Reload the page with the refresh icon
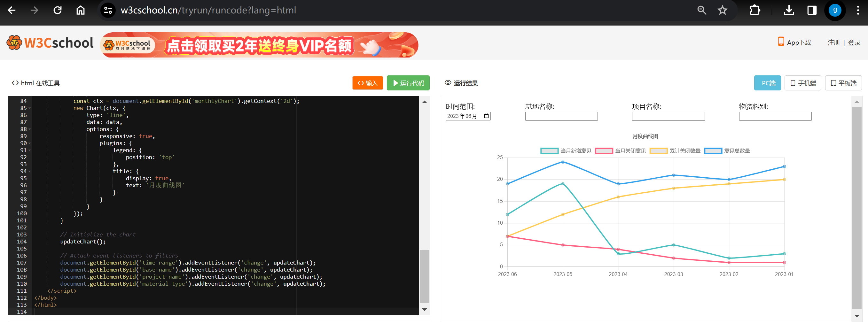 (57, 11)
